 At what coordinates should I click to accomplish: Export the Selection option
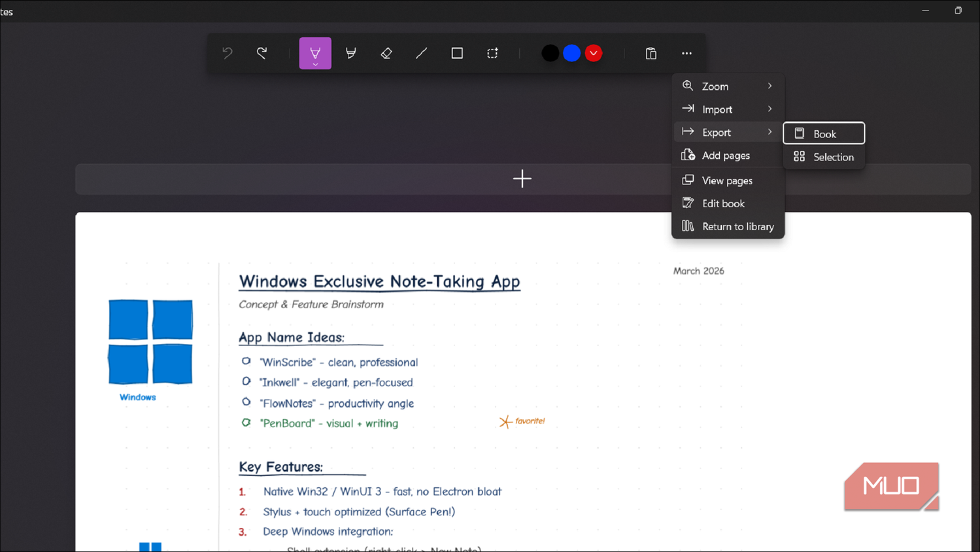tap(824, 157)
